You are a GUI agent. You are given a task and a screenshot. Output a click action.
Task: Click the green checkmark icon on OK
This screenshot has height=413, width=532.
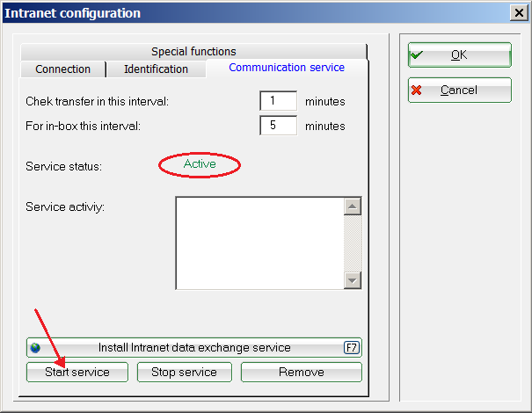click(416, 54)
